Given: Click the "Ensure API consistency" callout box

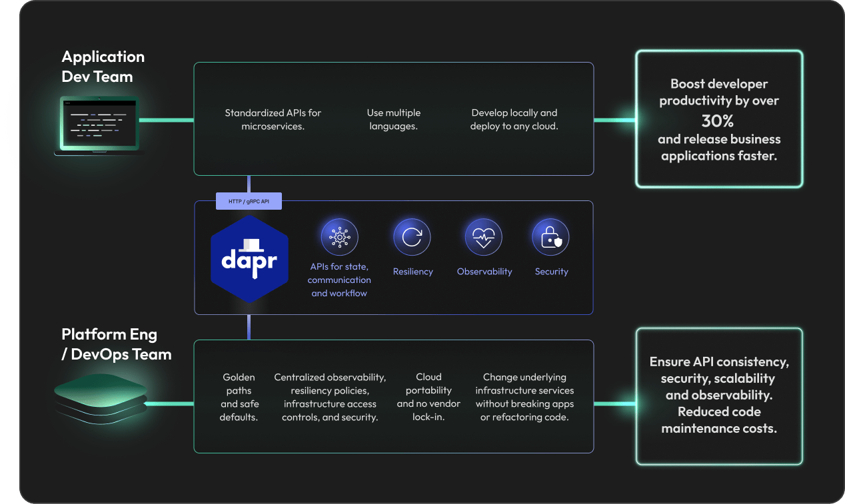Looking at the screenshot, I should (x=719, y=395).
